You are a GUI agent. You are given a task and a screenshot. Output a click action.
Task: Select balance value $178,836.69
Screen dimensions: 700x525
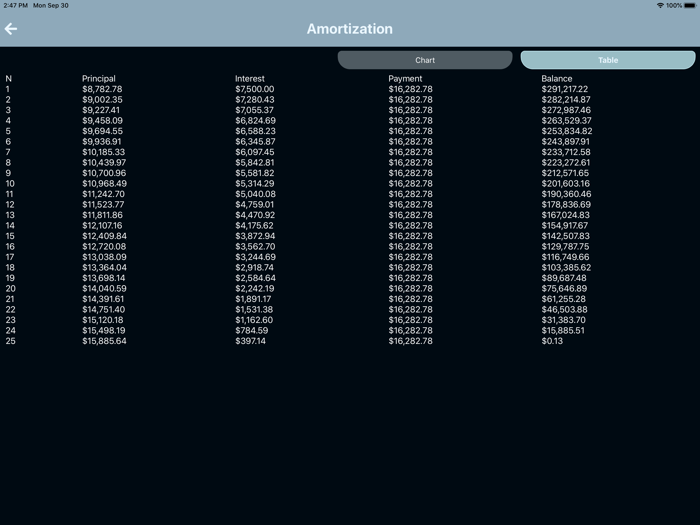[566, 204]
